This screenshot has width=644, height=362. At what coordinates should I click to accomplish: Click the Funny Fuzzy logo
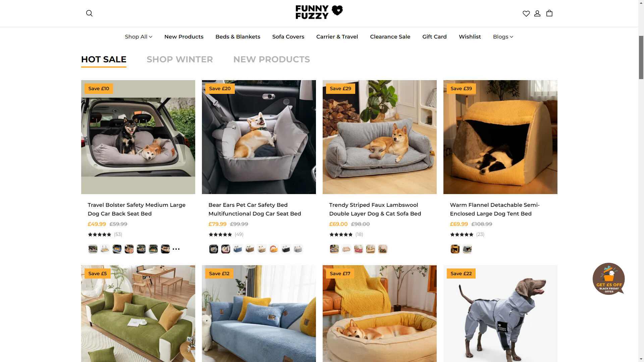(319, 12)
